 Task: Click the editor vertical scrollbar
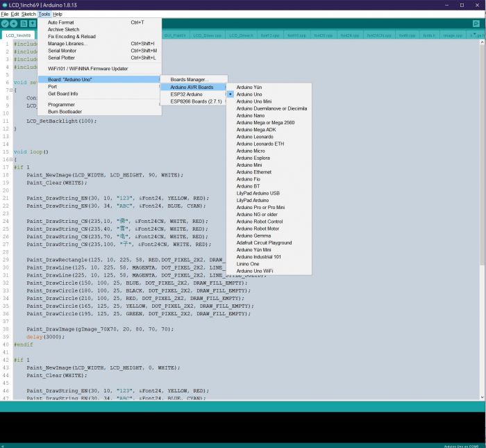click(482, 154)
